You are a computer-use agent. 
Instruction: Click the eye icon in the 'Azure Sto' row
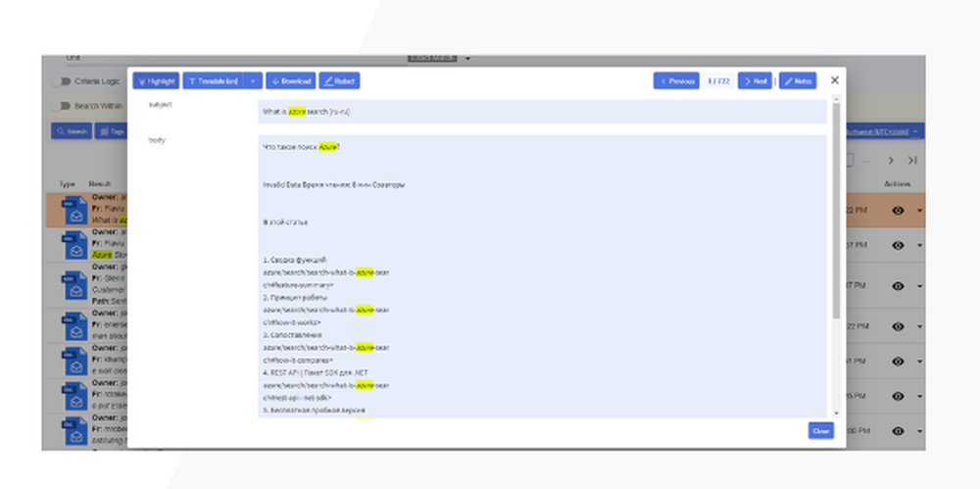click(898, 246)
